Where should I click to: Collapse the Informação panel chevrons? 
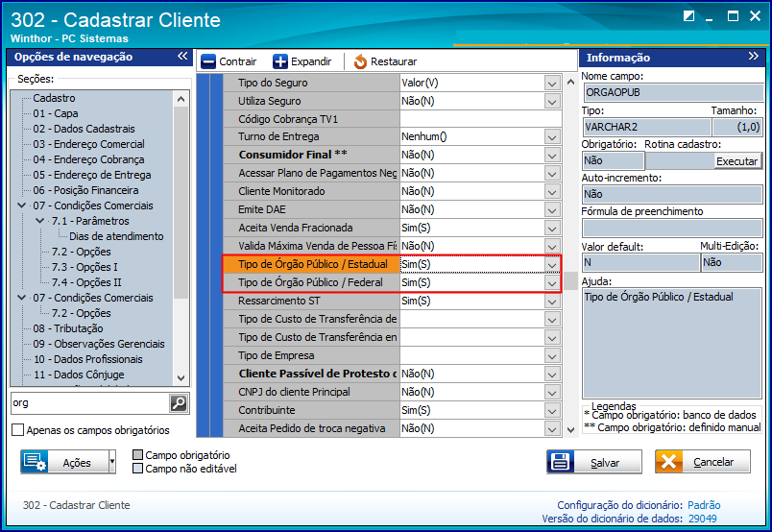754,56
